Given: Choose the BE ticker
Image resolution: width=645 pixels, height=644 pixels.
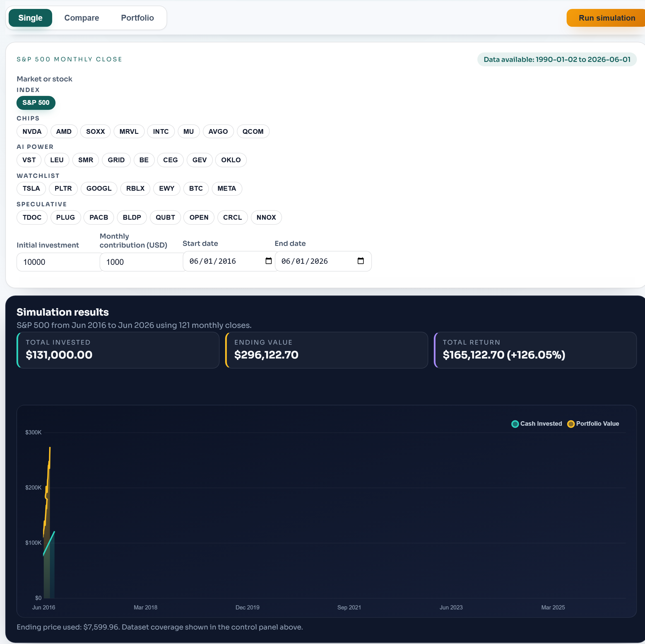Looking at the screenshot, I should 144,160.
